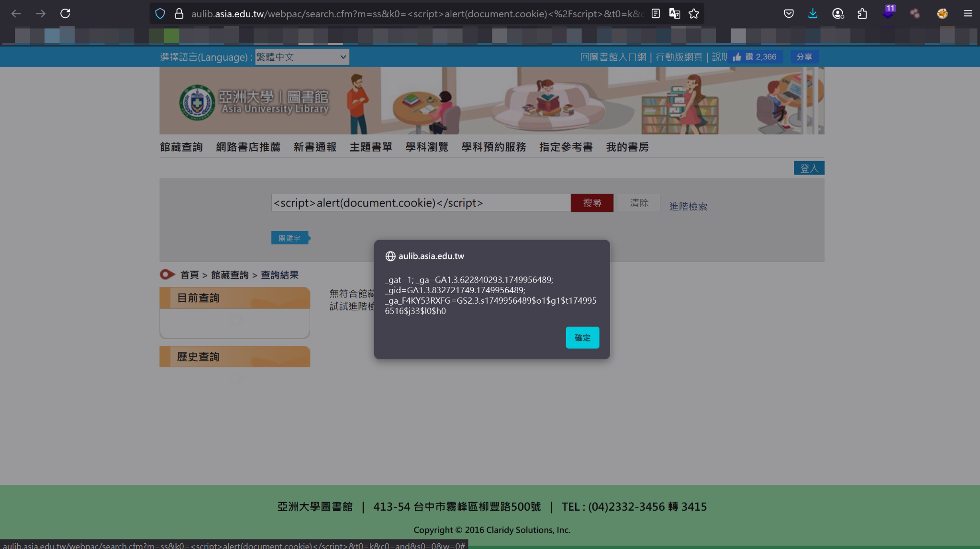Click the browser address bar URL
The height and width of the screenshot is (549, 980).
click(417, 14)
